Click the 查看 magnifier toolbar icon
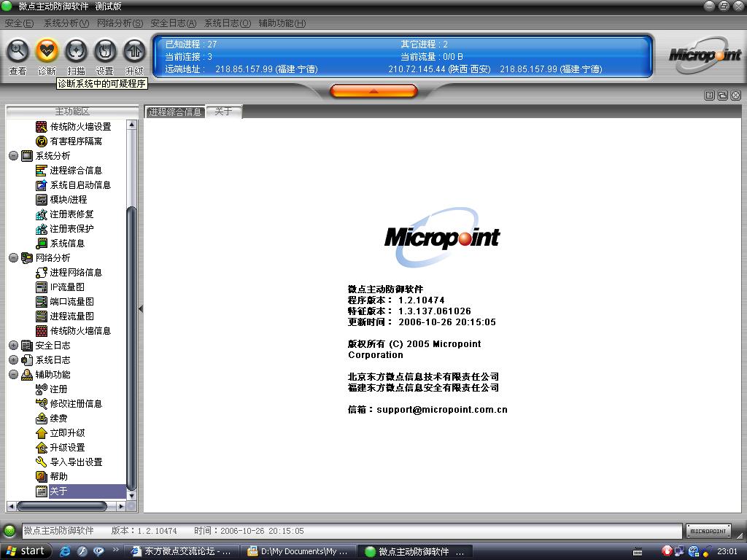The height and width of the screenshot is (560, 747). [18, 51]
